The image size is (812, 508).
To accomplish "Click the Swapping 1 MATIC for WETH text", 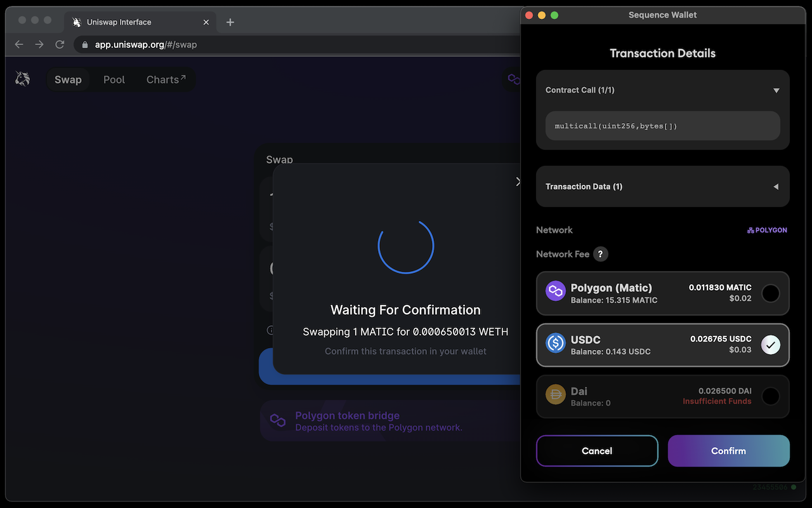I will (x=405, y=331).
